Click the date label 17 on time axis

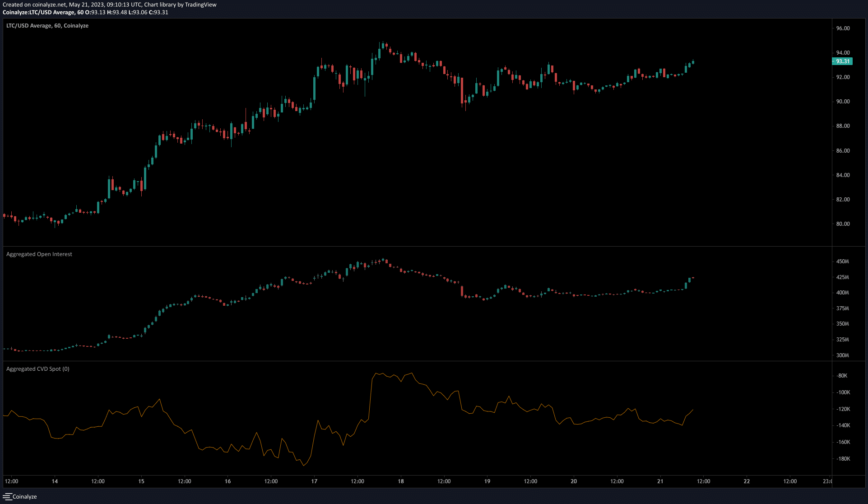click(x=314, y=481)
